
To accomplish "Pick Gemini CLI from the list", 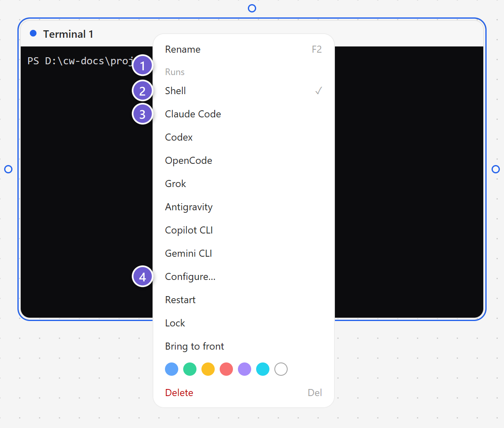I will click(244, 253).
